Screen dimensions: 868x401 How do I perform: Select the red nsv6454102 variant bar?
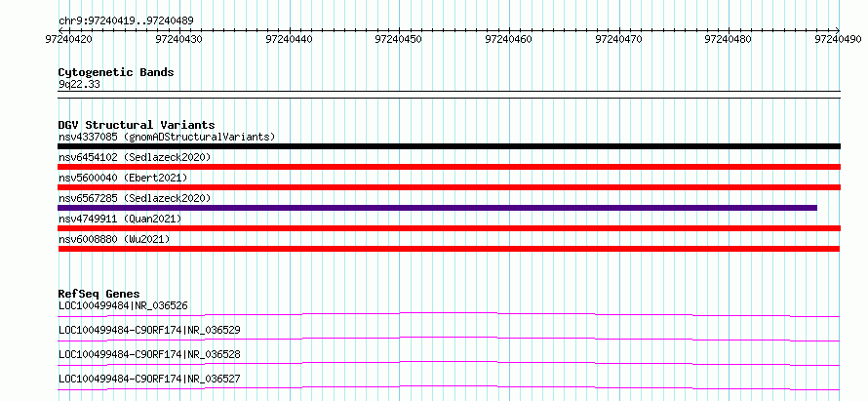coord(449,167)
